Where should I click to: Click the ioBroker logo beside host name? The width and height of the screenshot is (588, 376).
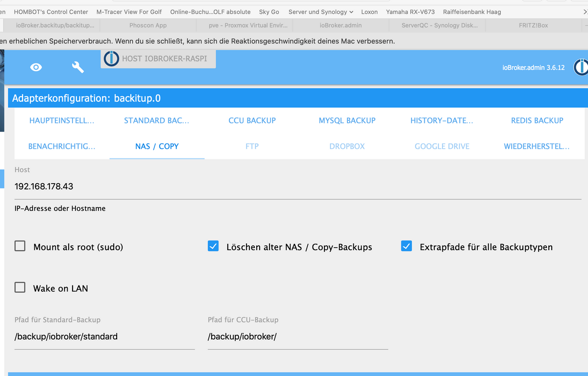coord(111,59)
